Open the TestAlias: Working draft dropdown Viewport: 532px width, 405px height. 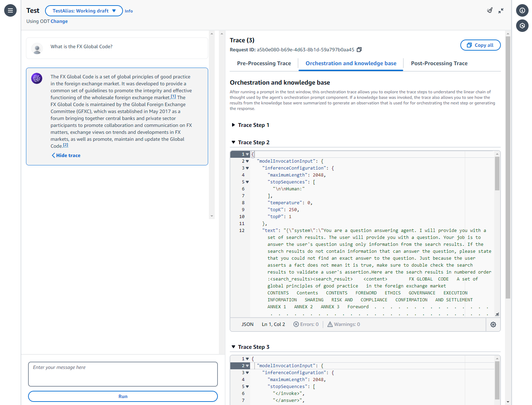click(x=84, y=11)
